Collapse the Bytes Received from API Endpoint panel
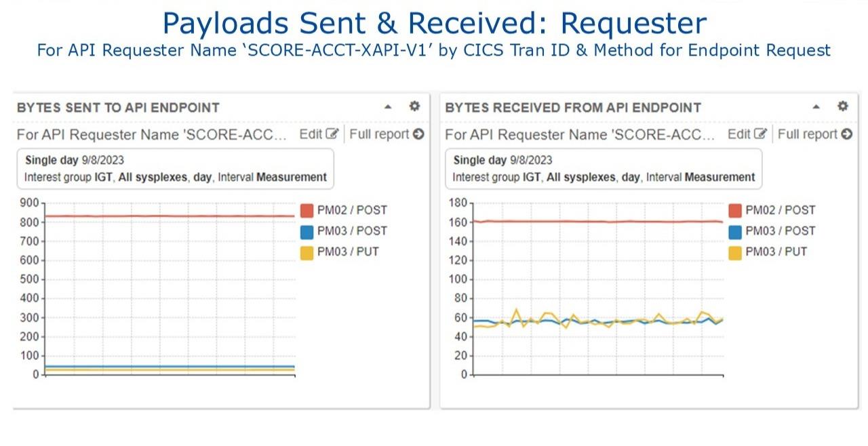This screenshot has width=868, height=446. tap(816, 107)
